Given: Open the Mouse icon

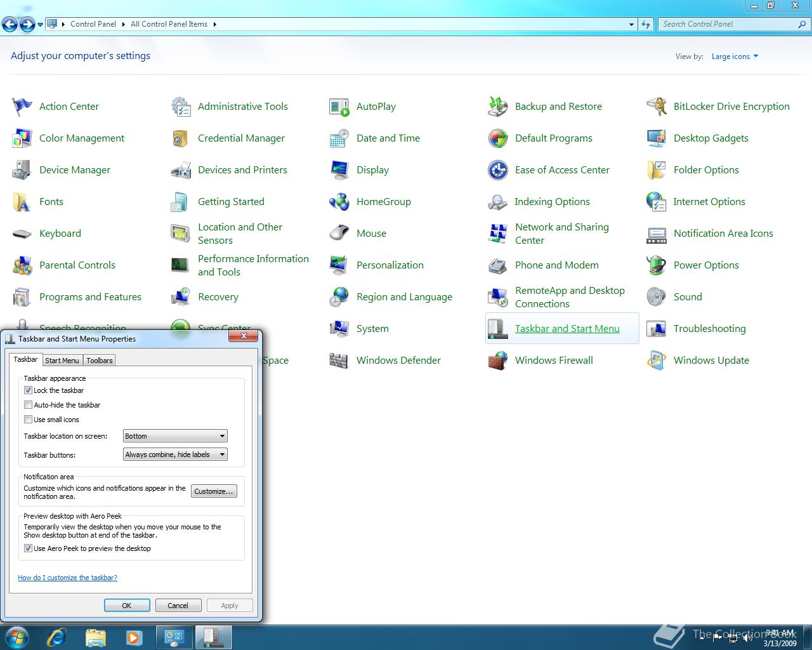Looking at the screenshot, I should coord(339,234).
